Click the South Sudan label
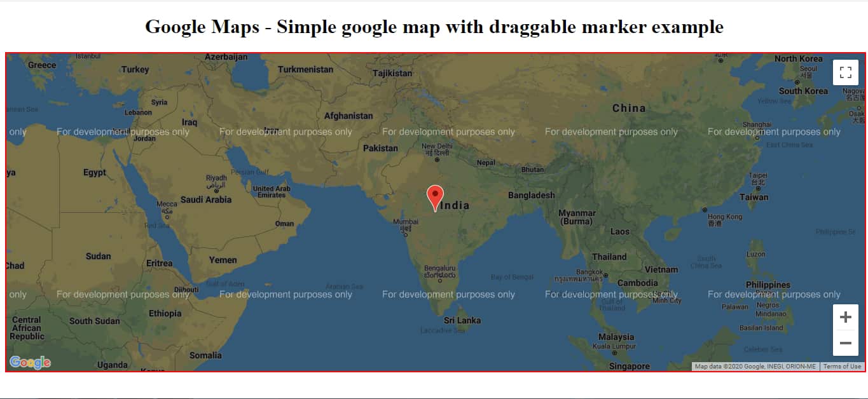The width and height of the screenshot is (868, 399). tap(94, 321)
